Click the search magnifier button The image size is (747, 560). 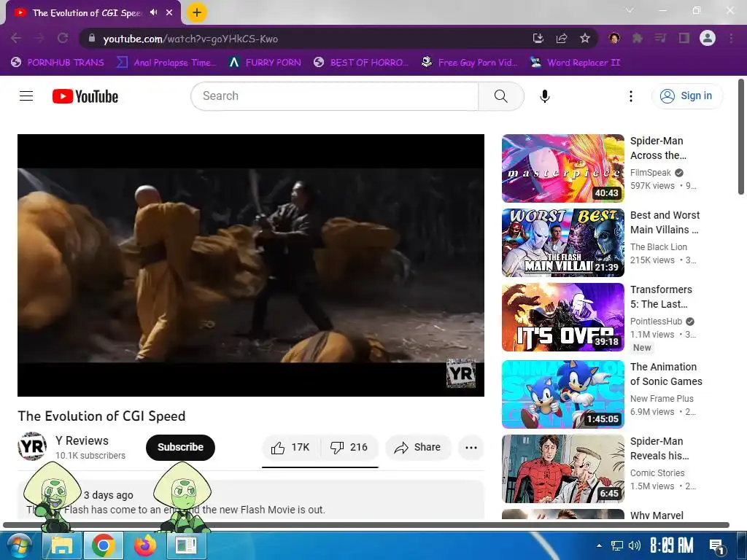point(501,96)
